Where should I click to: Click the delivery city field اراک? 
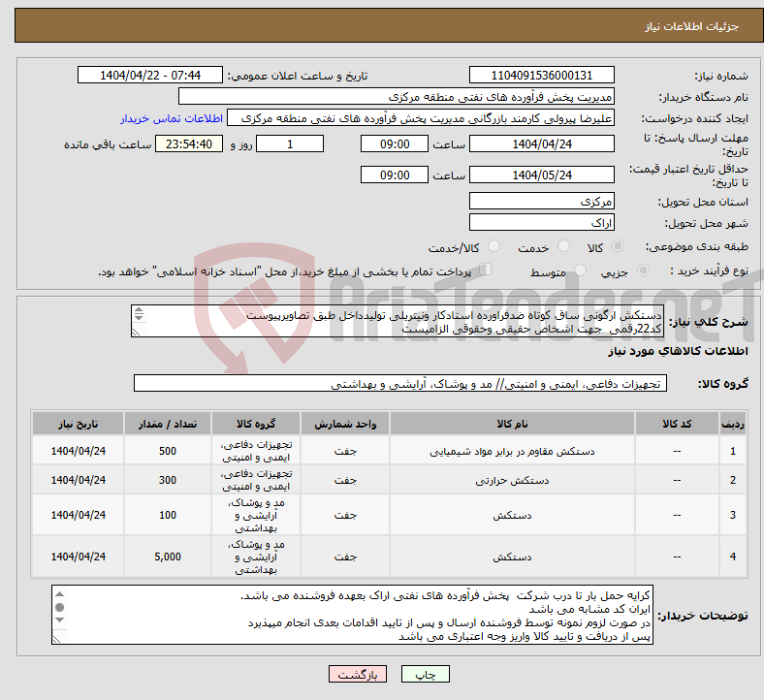541,223
